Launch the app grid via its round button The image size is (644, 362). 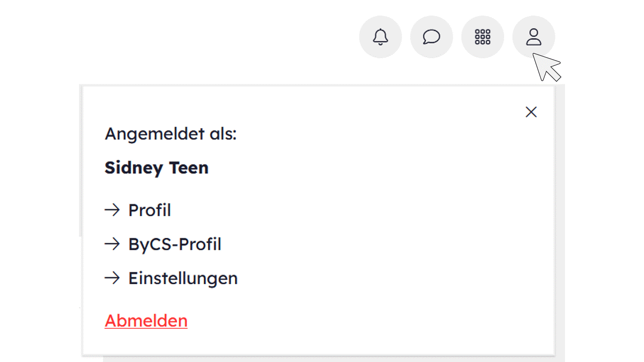[x=482, y=37]
